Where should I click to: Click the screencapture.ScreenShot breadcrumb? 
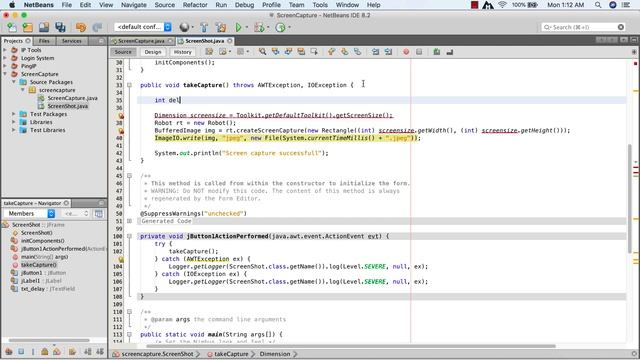coord(157,354)
